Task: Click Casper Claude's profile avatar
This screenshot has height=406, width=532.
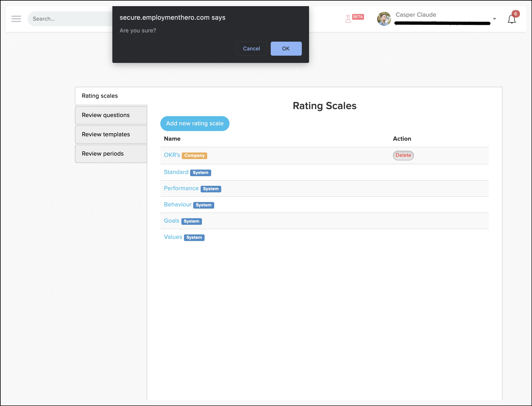Action: tap(384, 19)
